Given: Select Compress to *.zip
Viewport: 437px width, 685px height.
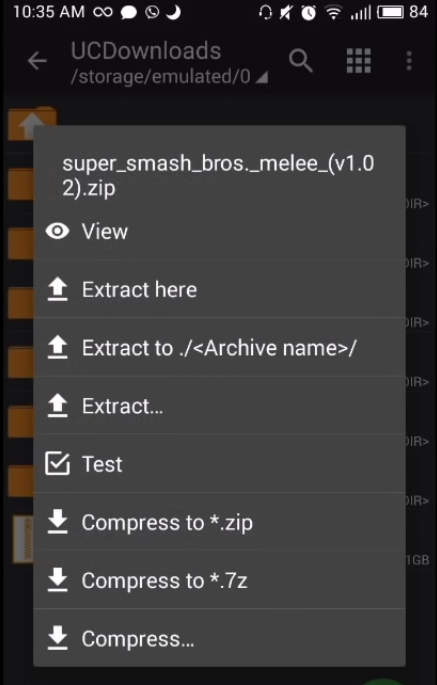Looking at the screenshot, I should [x=219, y=522].
